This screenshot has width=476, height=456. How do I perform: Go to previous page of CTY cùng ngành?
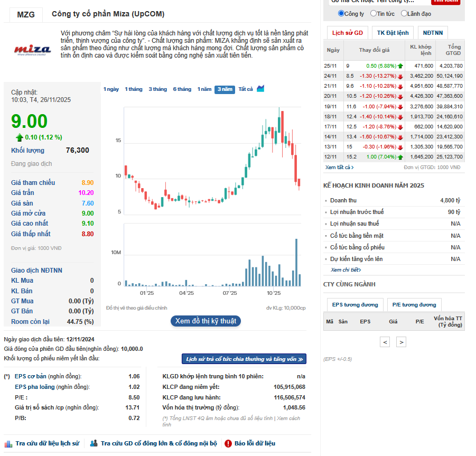(x=385, y=342)
